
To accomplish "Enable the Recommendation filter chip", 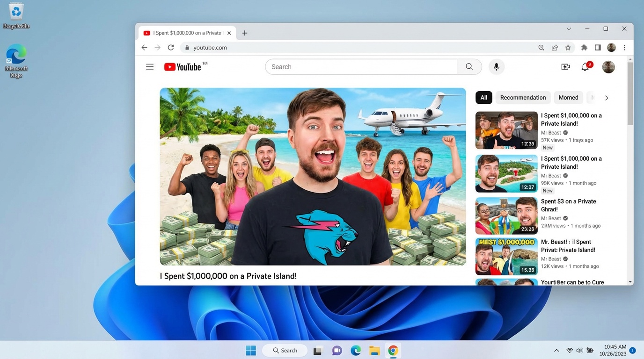I will 523,97.
